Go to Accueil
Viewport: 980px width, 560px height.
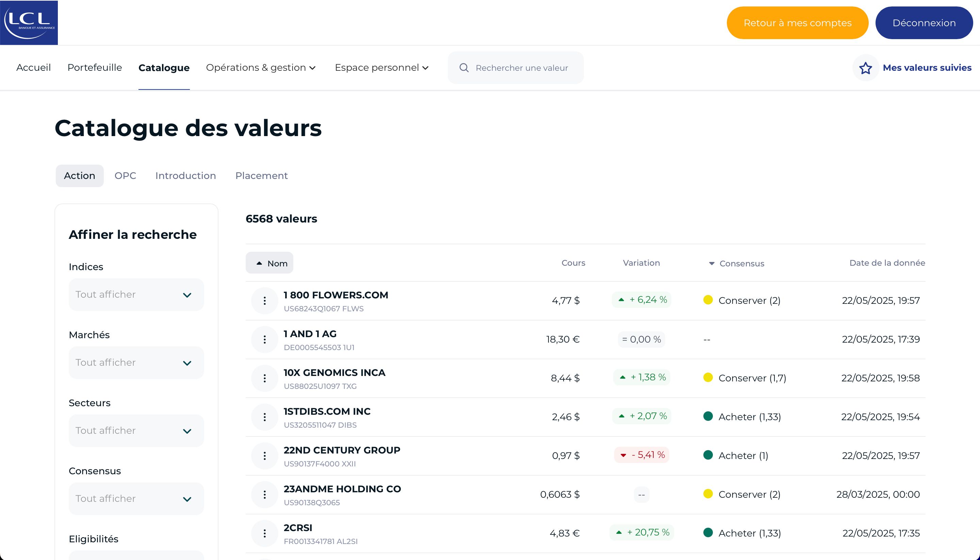click(x=33, y=68)
